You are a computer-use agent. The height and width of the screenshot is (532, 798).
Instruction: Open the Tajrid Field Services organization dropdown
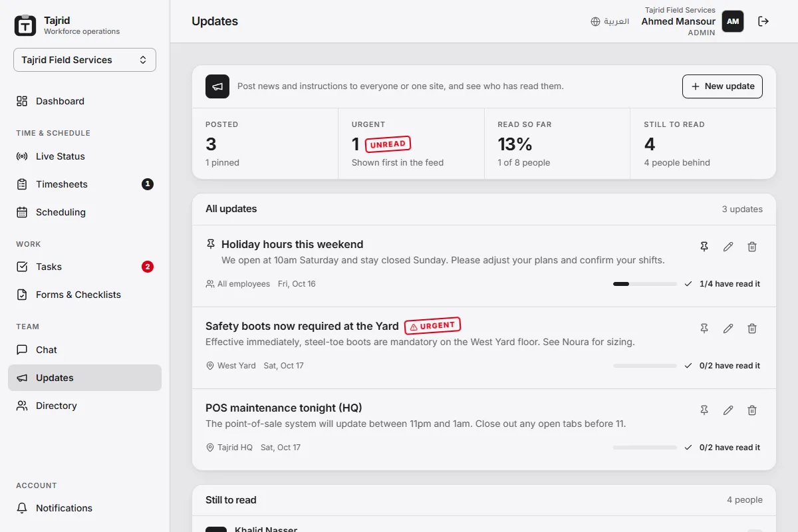coord(84,60)
